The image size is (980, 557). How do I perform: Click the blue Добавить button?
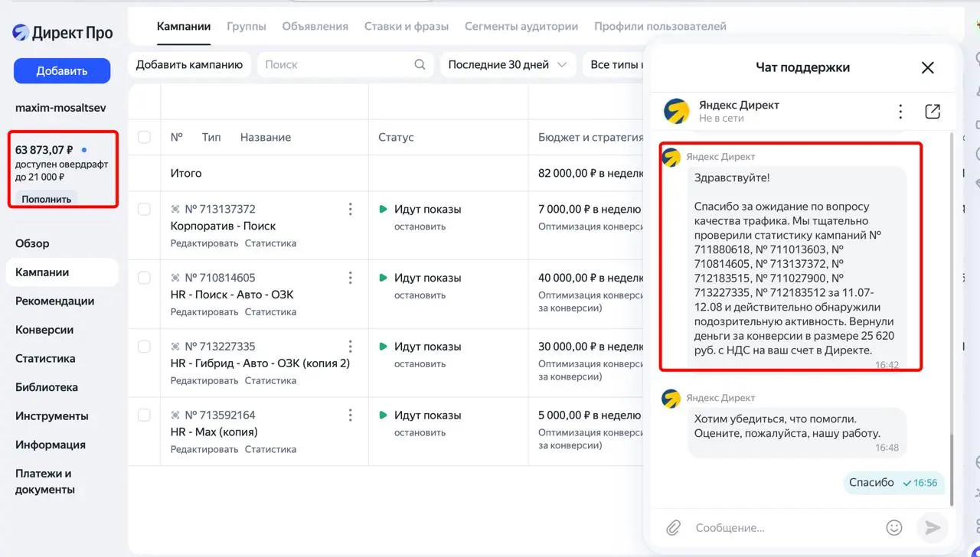[x=62, y=71]
